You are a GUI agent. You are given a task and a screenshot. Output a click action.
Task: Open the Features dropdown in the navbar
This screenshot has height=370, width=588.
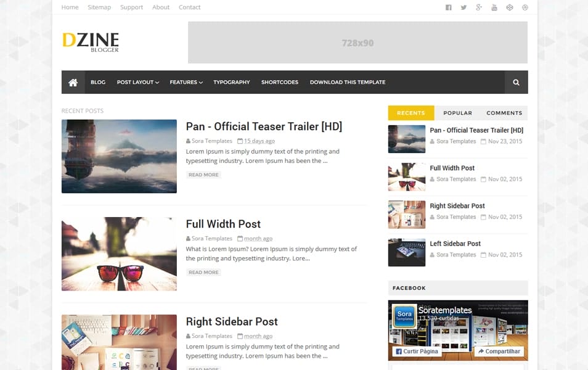click(x=186, y=82)
